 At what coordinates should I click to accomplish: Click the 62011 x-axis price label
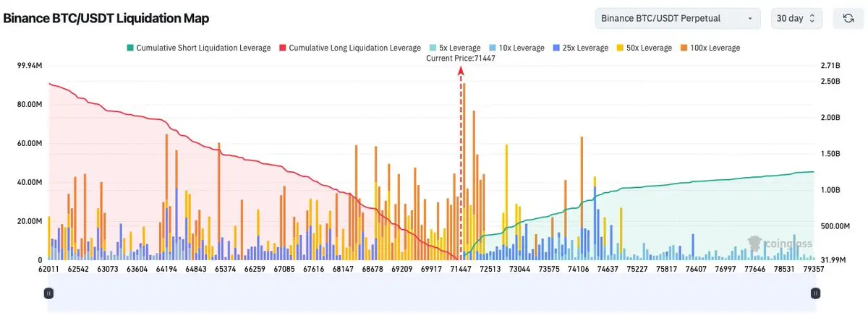pyautogui.click(x=48, y=269)
